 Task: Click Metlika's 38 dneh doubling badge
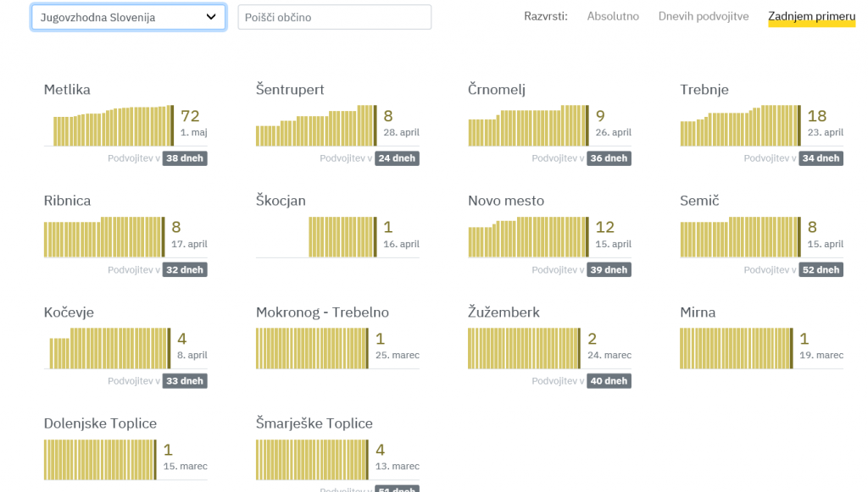click(x=185, y=158)
